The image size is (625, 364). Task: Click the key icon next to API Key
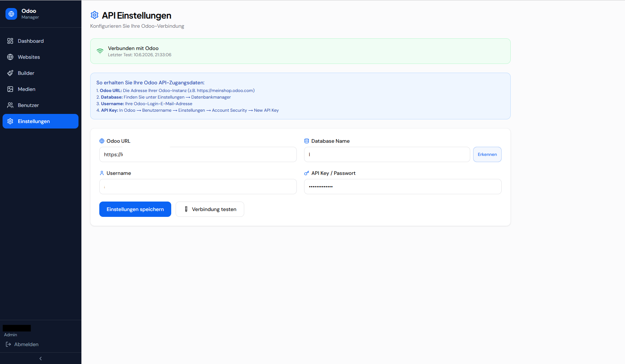(x=307, y=173)
